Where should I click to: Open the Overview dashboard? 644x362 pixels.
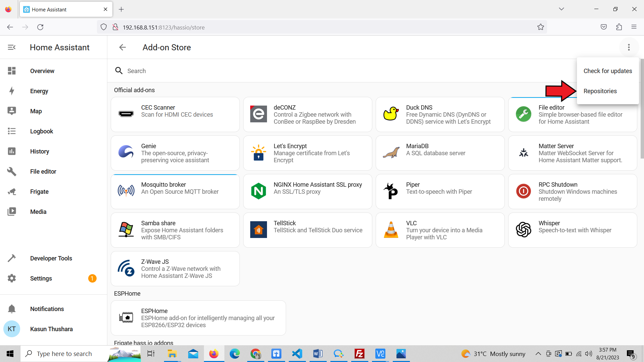tap(54, 71)
